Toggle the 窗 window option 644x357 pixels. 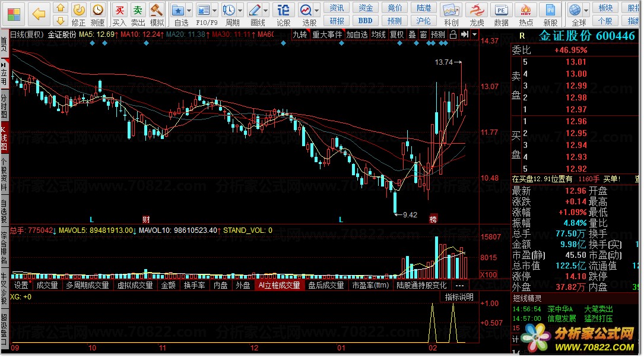click(x=423, y=34)
